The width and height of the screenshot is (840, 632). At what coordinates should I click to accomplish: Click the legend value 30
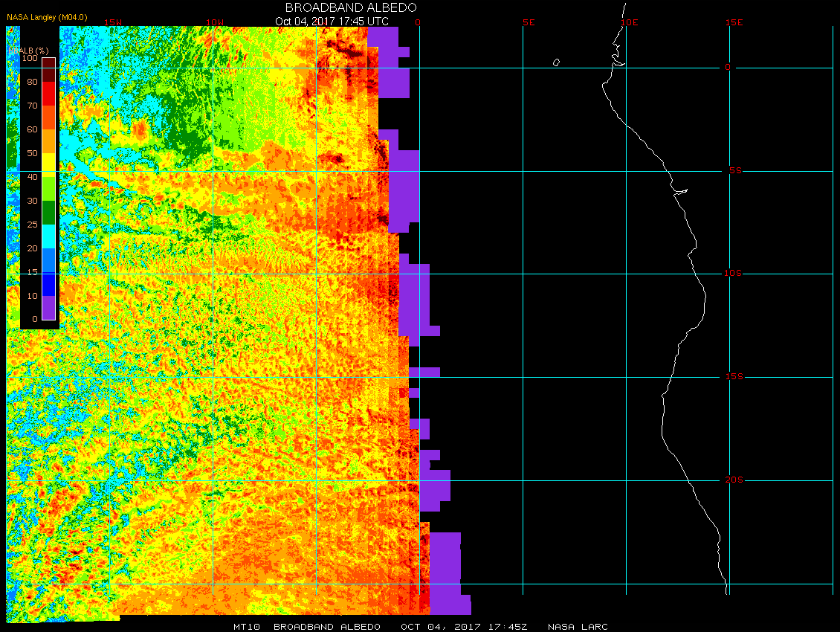[x=32, y=201]
